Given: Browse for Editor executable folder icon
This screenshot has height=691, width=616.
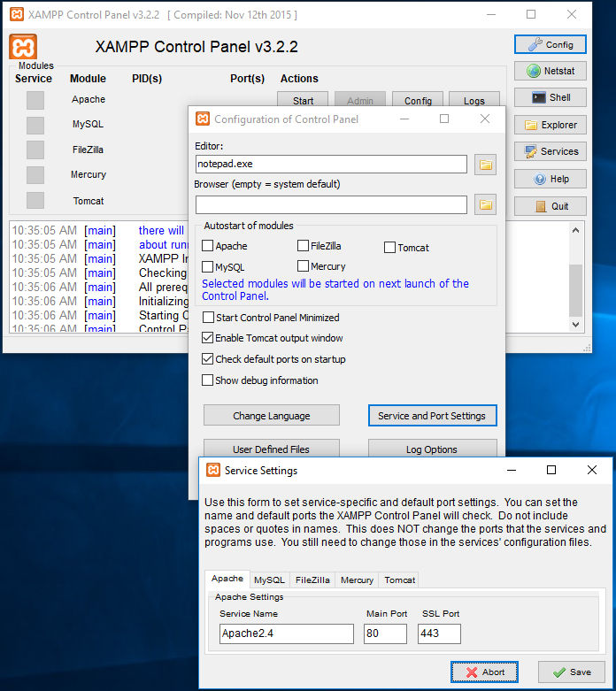Looking at the screenshot, I should [x=486, y=165].
